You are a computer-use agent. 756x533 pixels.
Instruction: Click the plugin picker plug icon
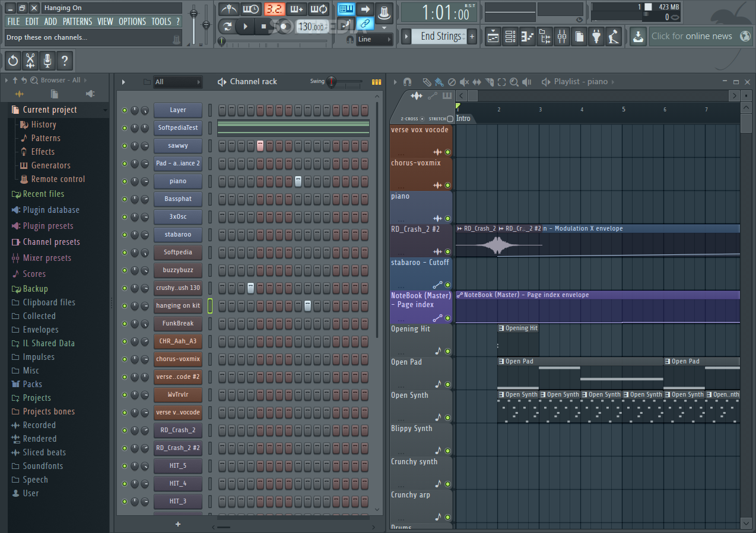pos(596,36)
